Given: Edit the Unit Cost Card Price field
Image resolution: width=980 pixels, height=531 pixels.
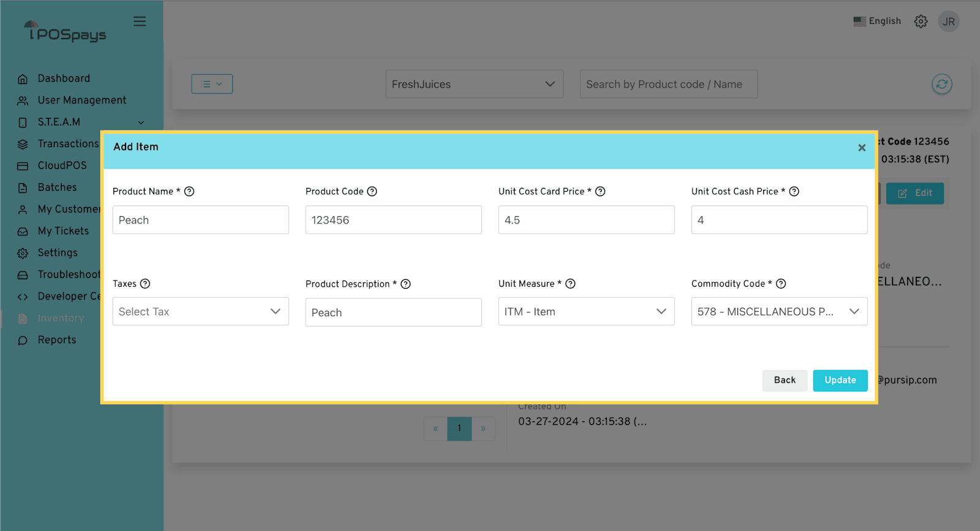Looking at the screenshot, I should 586,220.
